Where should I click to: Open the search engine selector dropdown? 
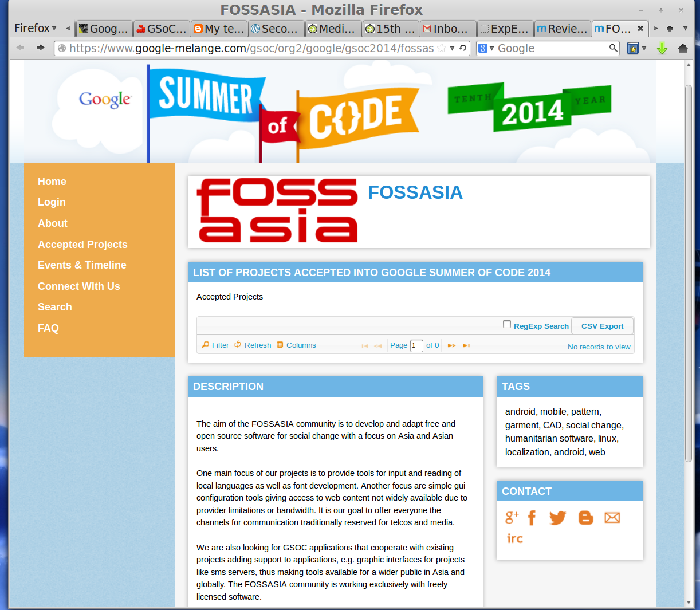[486, 48]
